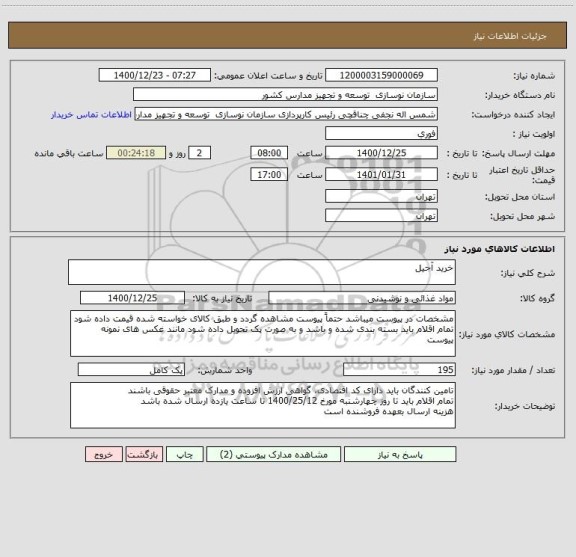Click the validity time field 17:00
Screen dimensions: 576x557
coord(269,174)
